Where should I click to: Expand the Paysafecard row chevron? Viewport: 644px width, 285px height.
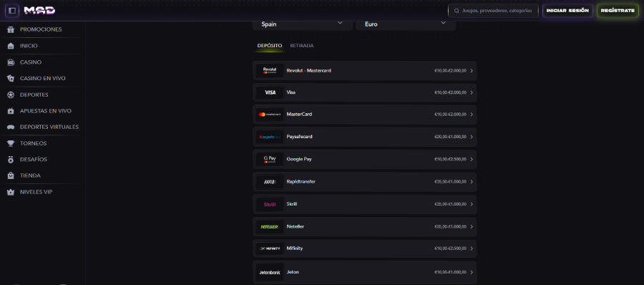[472, 137]
